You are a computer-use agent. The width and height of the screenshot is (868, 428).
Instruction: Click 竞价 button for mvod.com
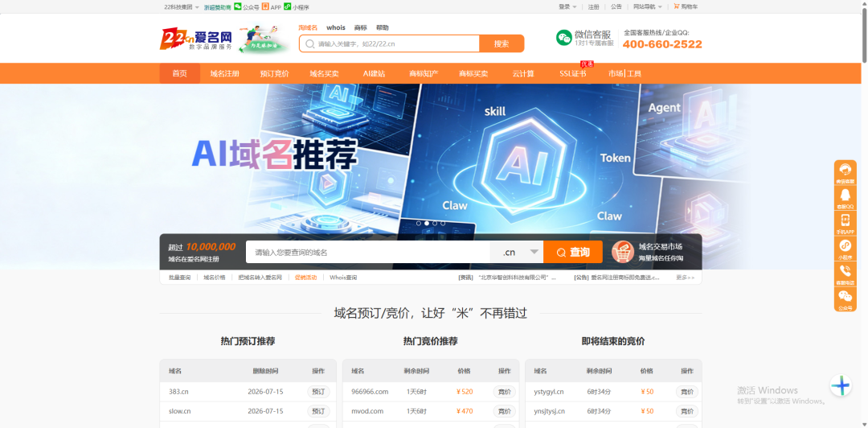coord(504,411)
